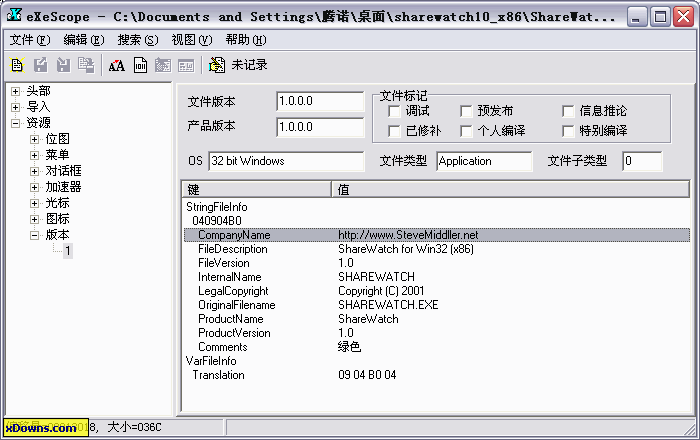Open the 视图(V) menu
This screenshot has width=700, height=440.
[x=192, y=40]
